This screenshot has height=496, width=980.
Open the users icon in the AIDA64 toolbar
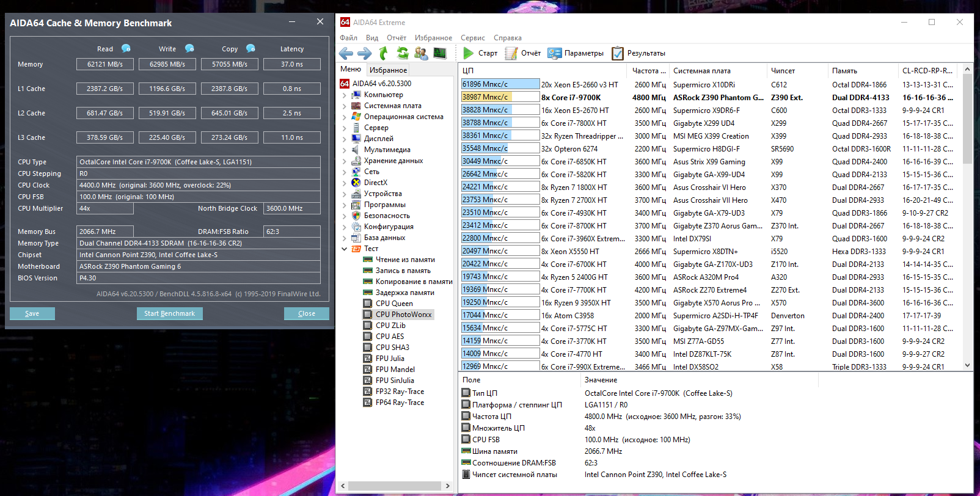421,53
